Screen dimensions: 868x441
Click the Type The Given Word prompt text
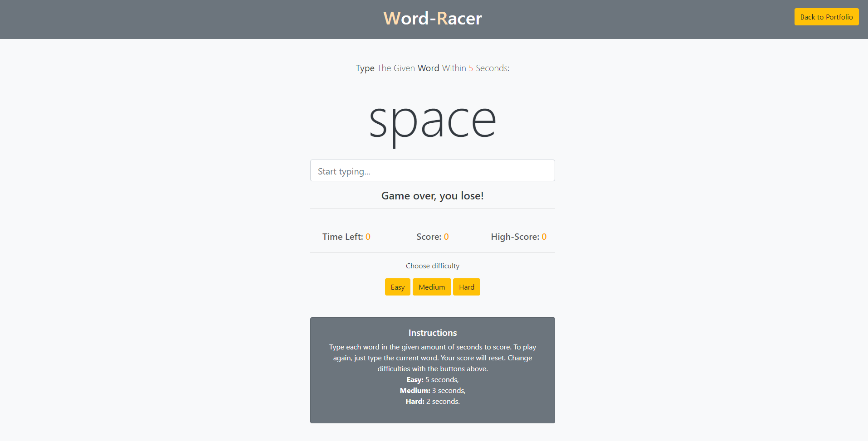pyautogui.click(x=397, y=68)
